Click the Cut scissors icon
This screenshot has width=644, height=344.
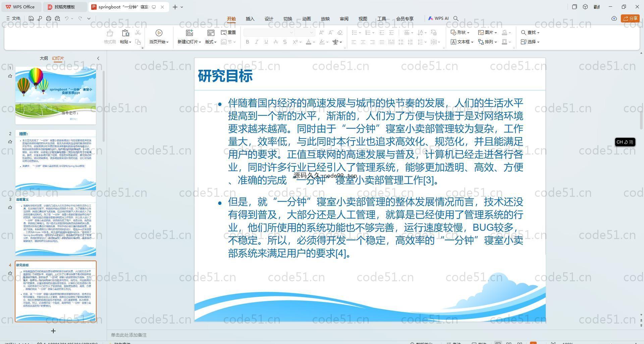[138, 33]
